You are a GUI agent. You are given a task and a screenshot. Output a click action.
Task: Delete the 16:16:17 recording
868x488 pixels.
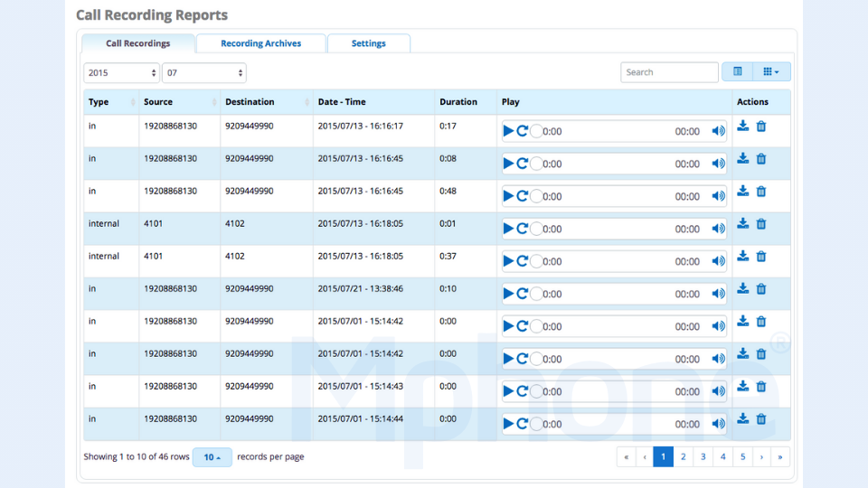761,127
